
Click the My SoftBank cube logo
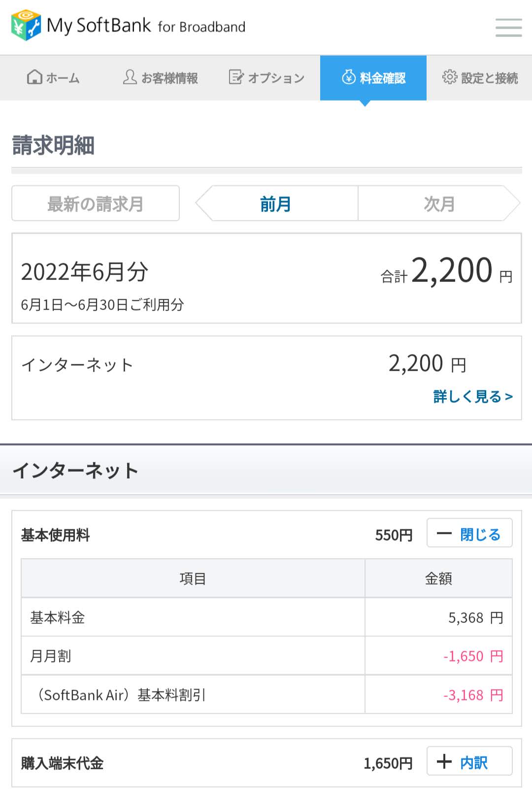coord(26,26)
